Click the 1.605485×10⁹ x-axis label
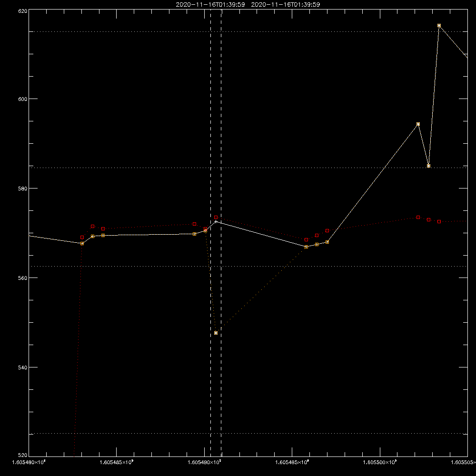The height and width of the screenshot is (476, 476). [x=117, y=462]
